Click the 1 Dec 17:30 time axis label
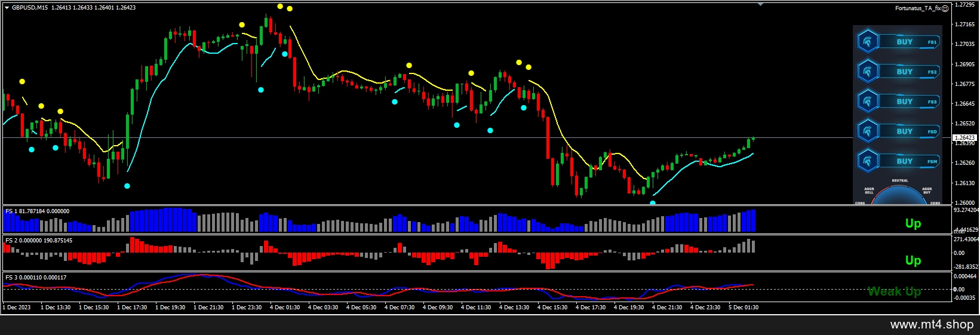Image resolution: width=980 pixels, height=335 pixels. tap(132, 308)
